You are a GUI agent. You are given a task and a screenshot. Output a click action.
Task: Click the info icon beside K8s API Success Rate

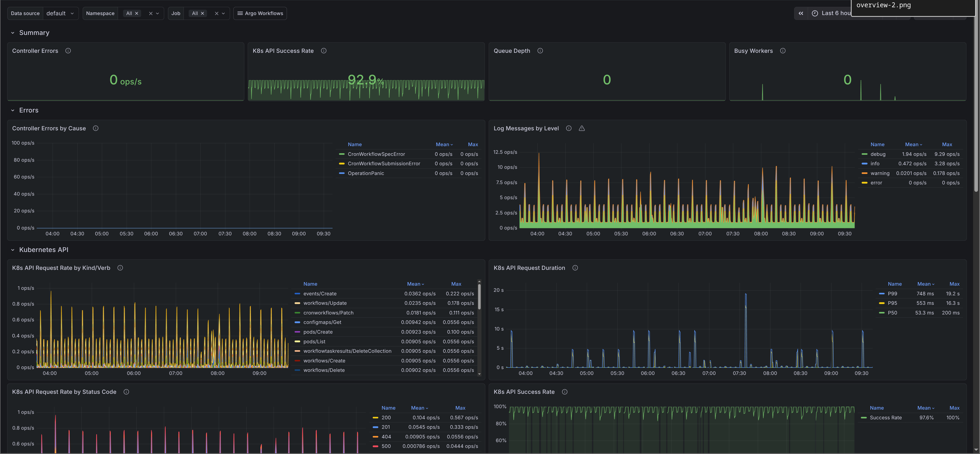pos(324,51)
